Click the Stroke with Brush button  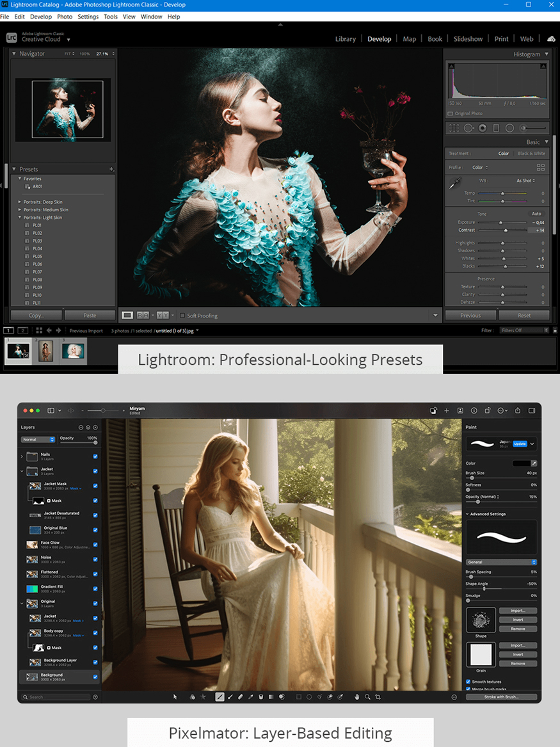tap(501, 697)
